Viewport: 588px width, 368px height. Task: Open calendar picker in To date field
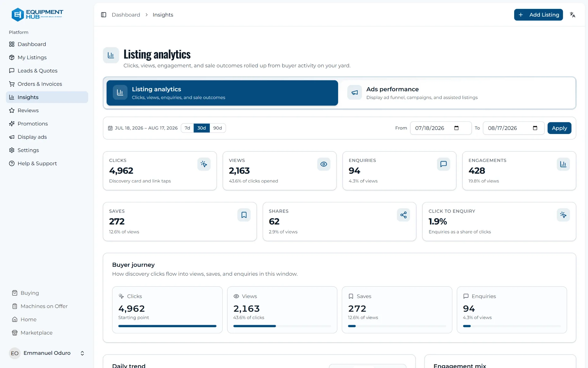coord(535,128)
